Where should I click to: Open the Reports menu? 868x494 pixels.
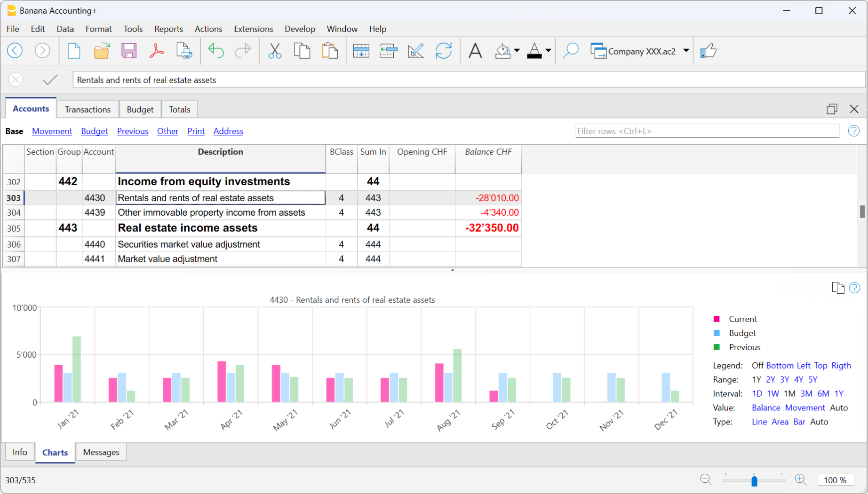168,29
